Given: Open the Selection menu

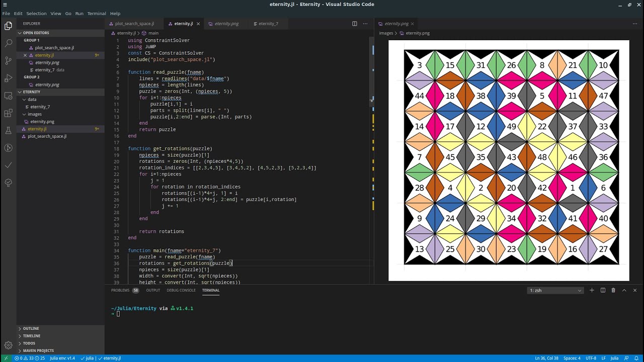Looking at the screenshot, I should 36,14.
